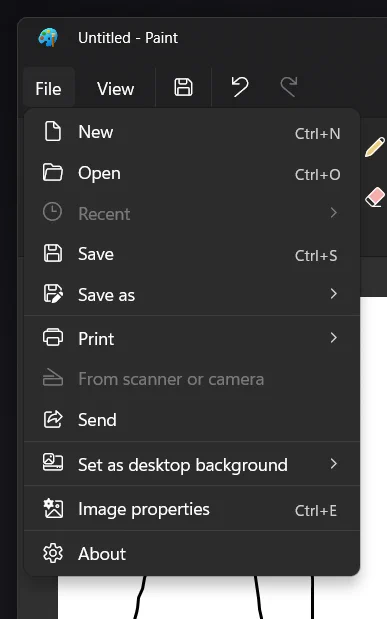Screen dimensions: 387x619
Task: Choose Send from the File menu
Action: point(192,420)
